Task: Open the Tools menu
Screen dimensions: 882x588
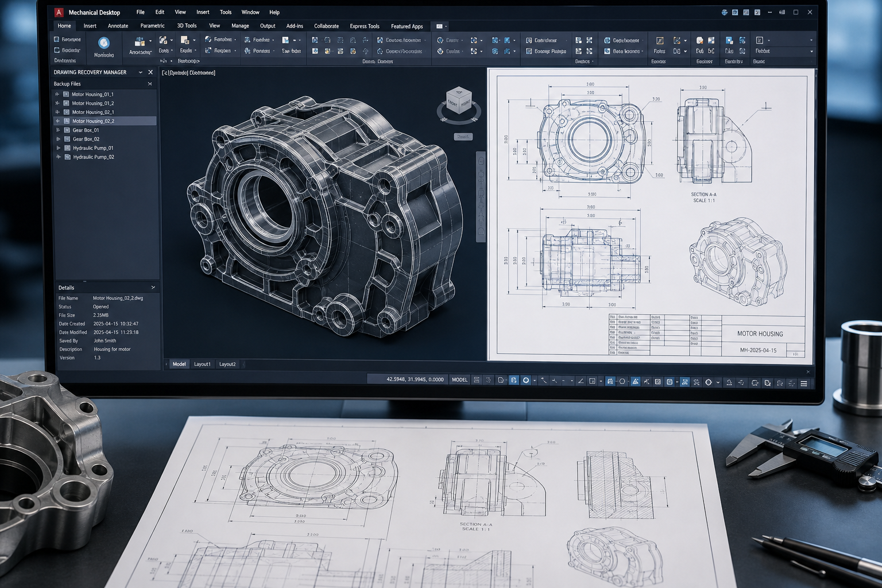Action: pyautogui.click(x=226, y=12)
